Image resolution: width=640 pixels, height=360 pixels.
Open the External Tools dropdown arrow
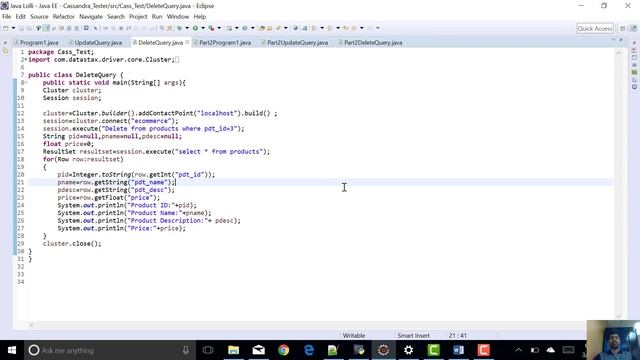pyautogui.click(x=219, y=28)
